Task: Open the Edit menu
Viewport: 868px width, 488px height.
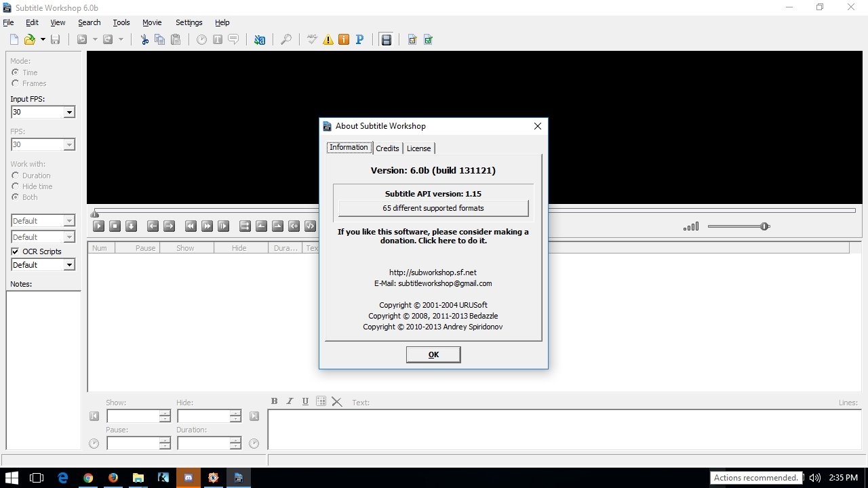Action: tap(32, 22)
